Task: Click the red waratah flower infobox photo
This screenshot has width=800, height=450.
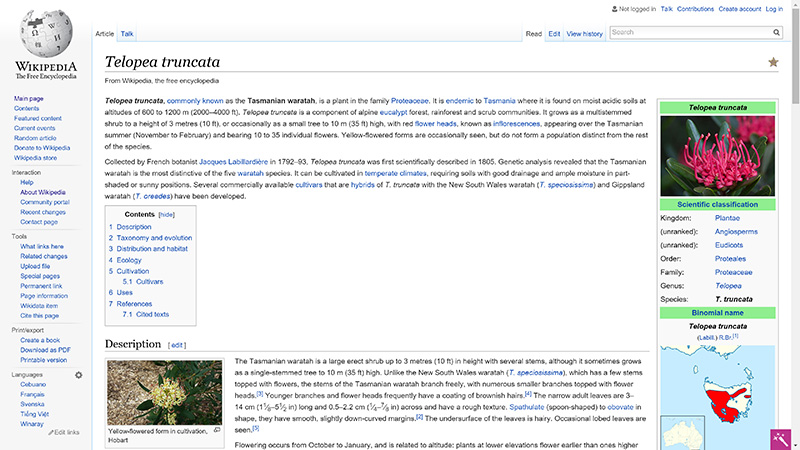Action: [x=717, y=156]
